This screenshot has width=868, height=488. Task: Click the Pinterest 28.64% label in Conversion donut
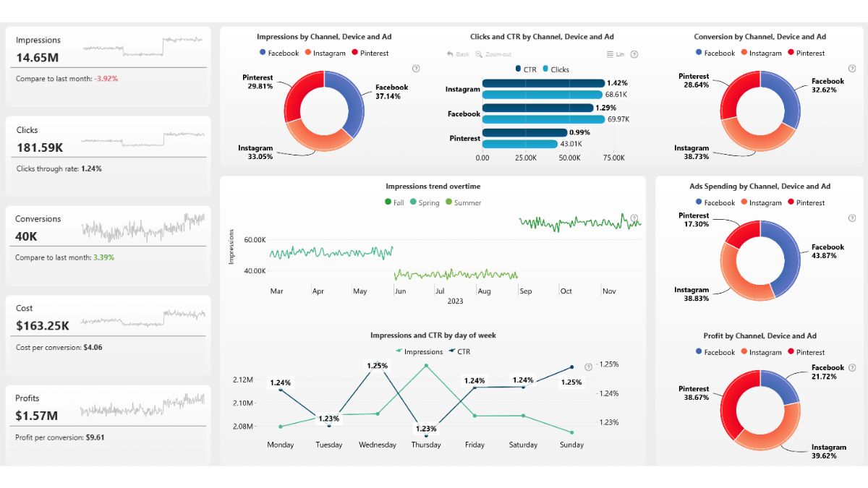pyautogui.click(x=694, y=80)
